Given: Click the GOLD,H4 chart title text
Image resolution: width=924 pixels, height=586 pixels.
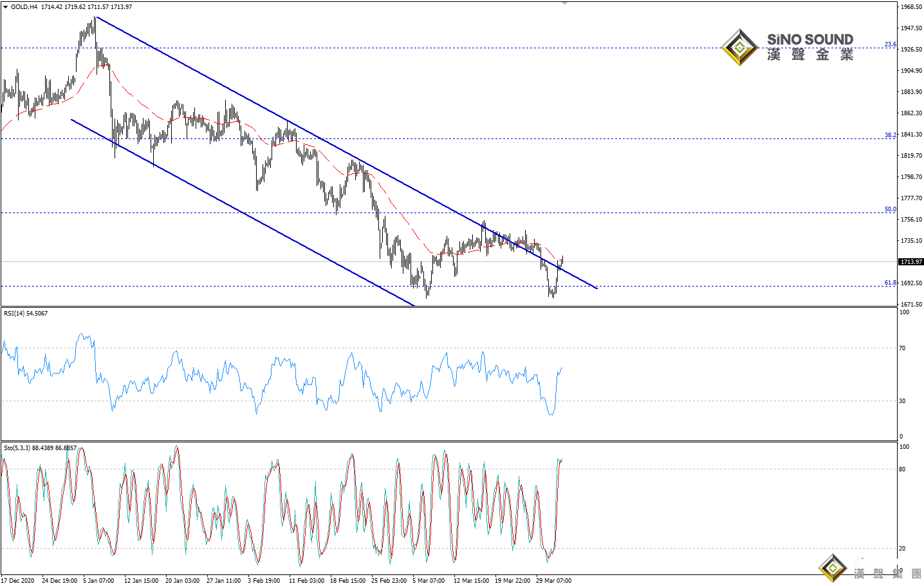Looking at the screenshot, I should [x=24, y=6].
